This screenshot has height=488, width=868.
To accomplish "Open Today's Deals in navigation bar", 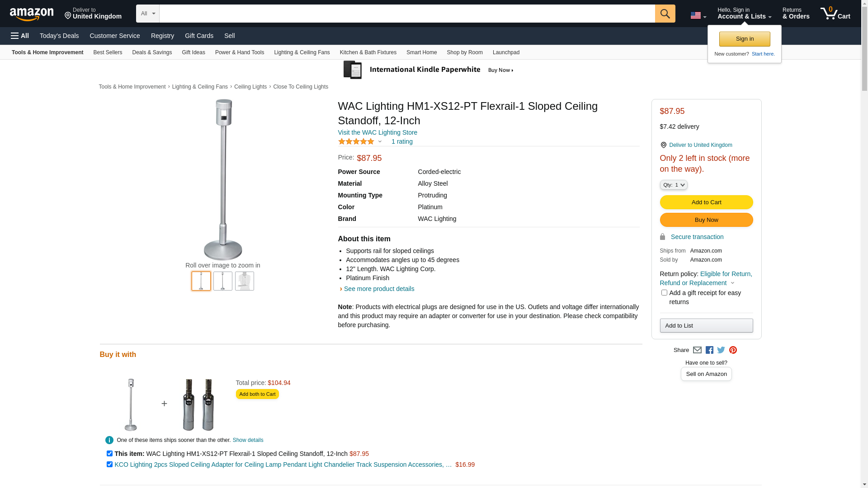I will click(x=59, y=36).
